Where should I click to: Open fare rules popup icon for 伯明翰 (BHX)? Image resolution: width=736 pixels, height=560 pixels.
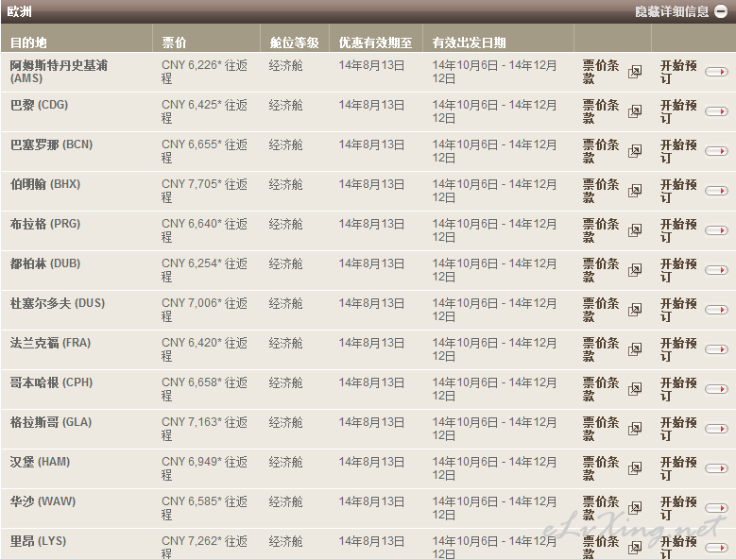(x=635, y=191)
